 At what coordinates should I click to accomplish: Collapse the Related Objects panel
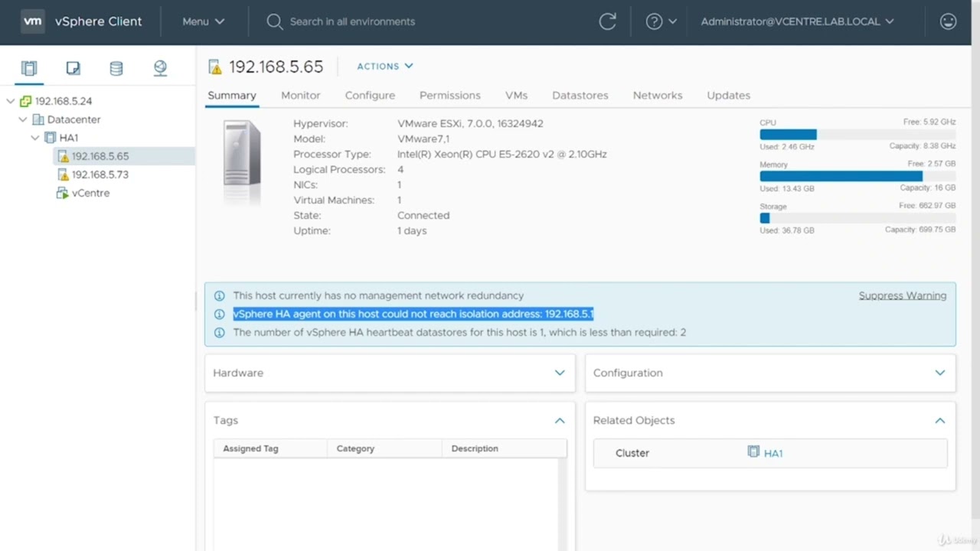[x=940, y=420]
